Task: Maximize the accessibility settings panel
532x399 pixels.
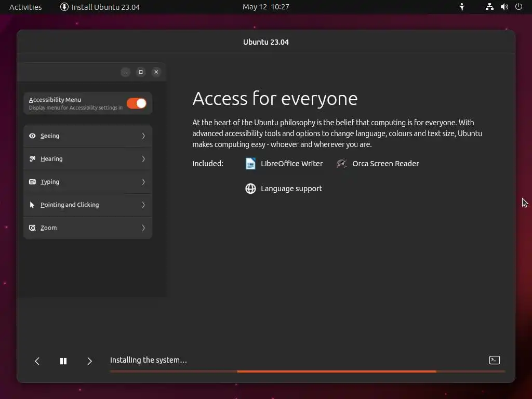Action: (x=141, y=72)
